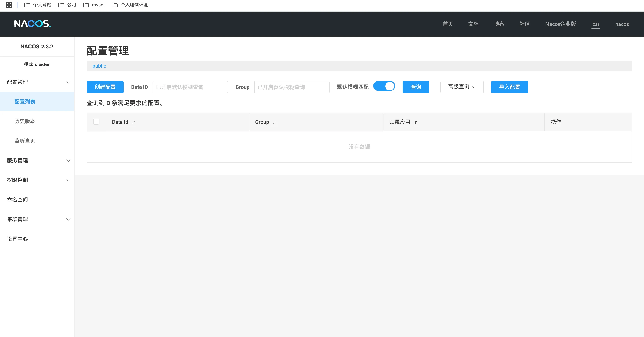Screen dimensions: 644x337
Task: Open 历史版本 in the sidebar
Action: tap(25, 121)
